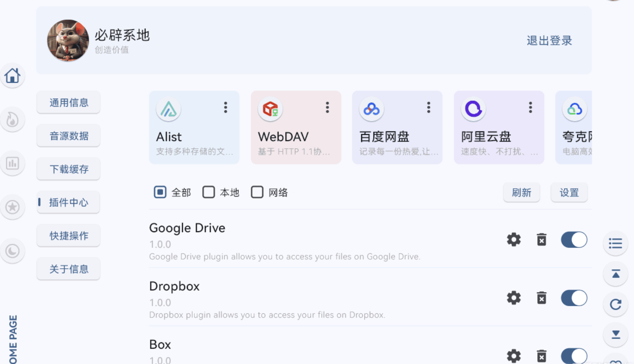
Task: Select the 下载缓存 menu item
Action: pyautogui.click(x=69, y=169)
